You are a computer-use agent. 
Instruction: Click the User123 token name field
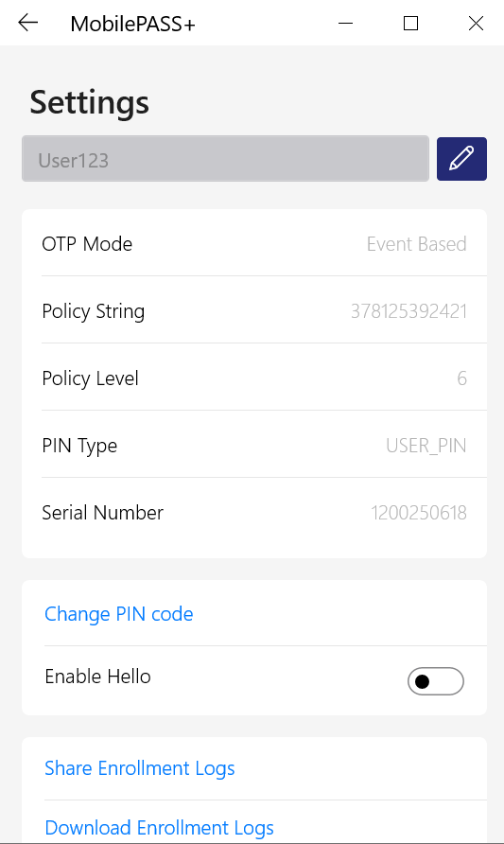225,159
